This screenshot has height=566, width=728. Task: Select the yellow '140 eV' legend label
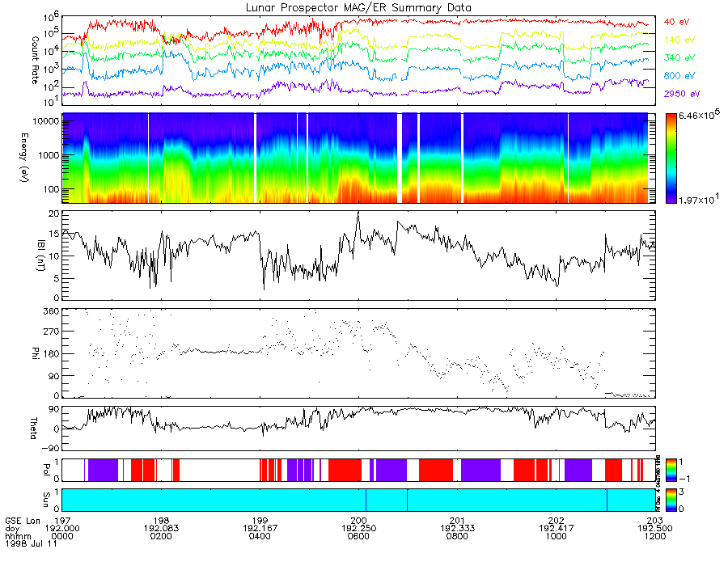point(679,40)
